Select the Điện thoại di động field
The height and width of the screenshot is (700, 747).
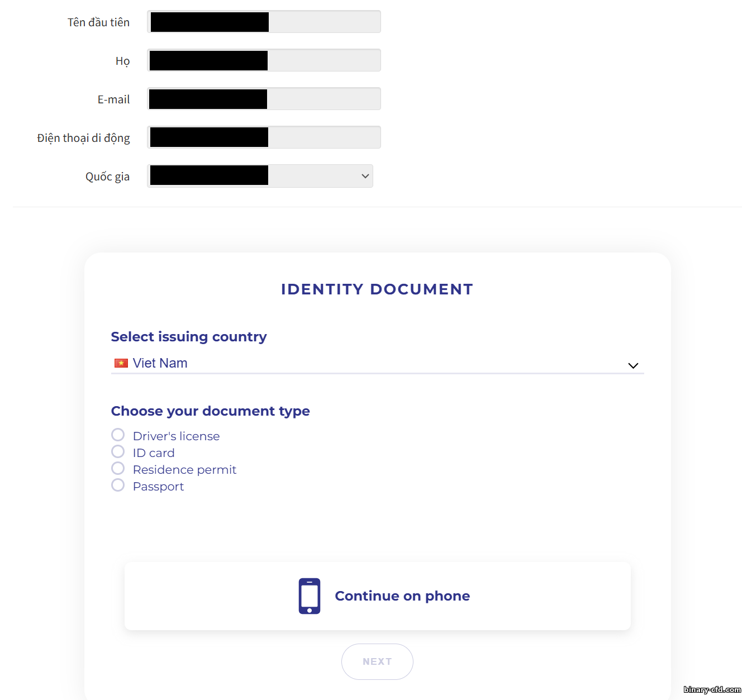coord(264,137)
